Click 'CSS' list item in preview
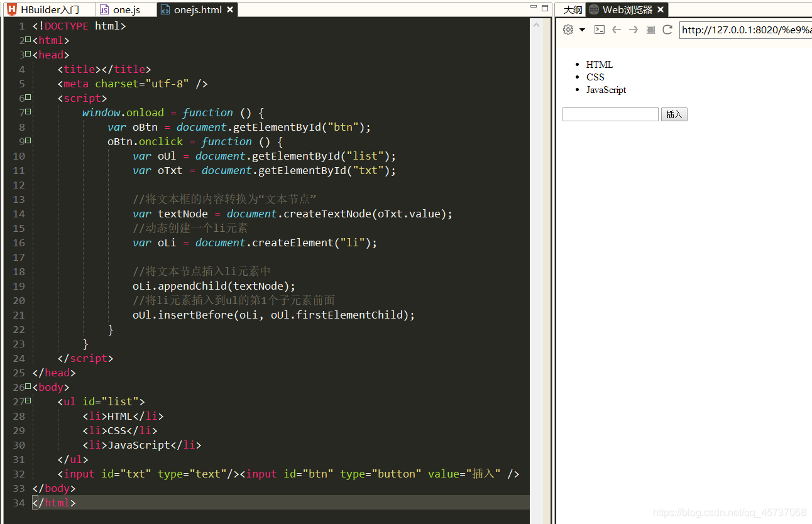Screen dimensions: 812x524 click(x=595, y=77)
